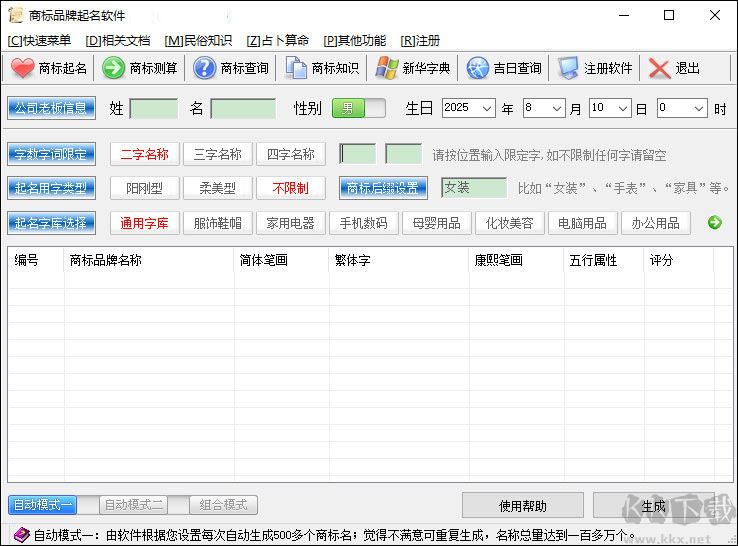
Task: Select 三字名称 option
Action: click(x=217, y=154)
